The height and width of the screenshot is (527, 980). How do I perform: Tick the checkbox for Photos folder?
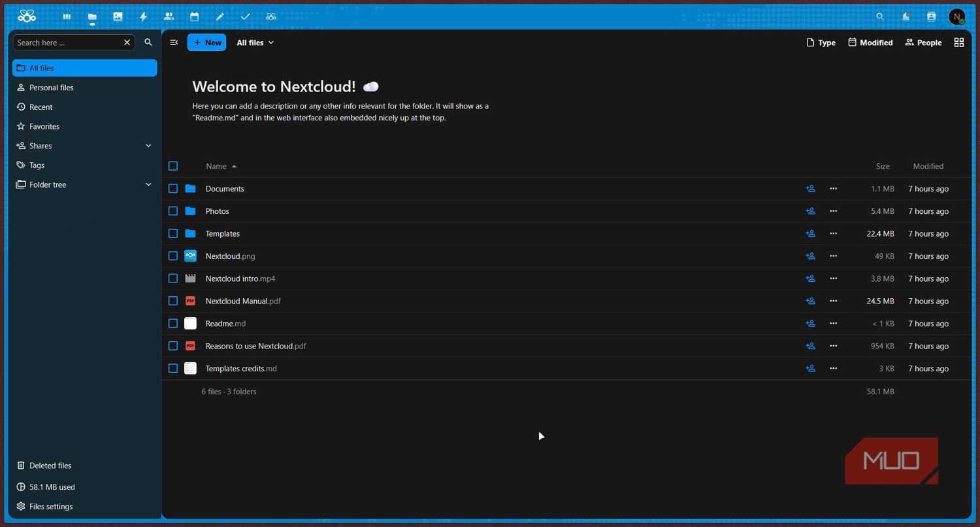tap(173, 211)
